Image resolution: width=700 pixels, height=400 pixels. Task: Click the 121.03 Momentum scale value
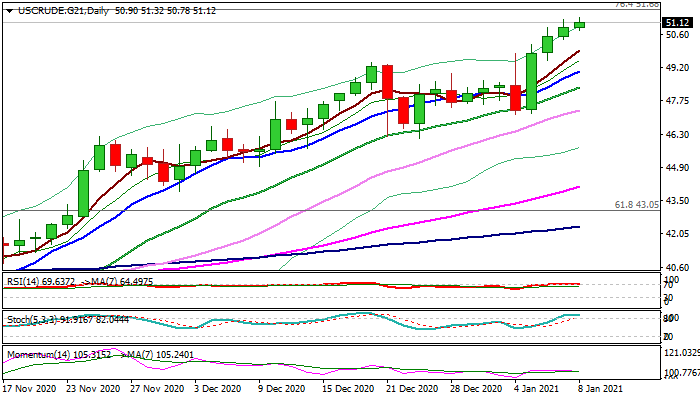[x=679, y=353]
